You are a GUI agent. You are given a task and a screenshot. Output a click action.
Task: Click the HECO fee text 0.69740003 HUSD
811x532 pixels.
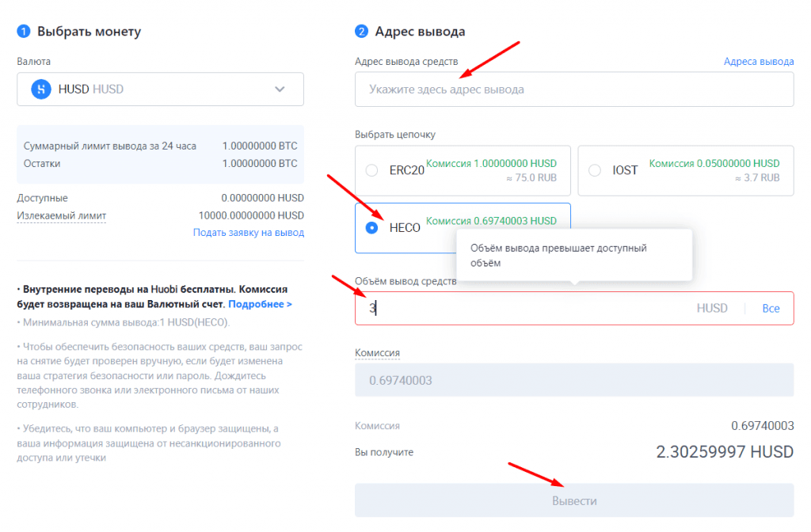pos(491,221)
